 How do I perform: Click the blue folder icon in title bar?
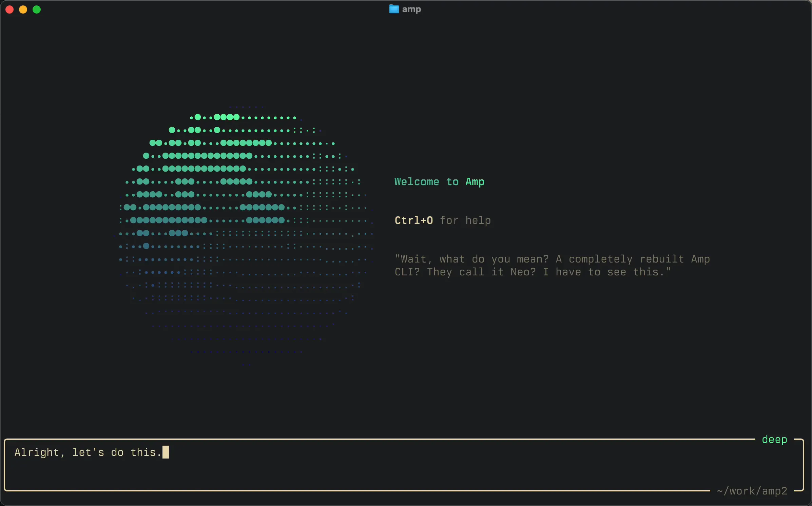[394, 9]
